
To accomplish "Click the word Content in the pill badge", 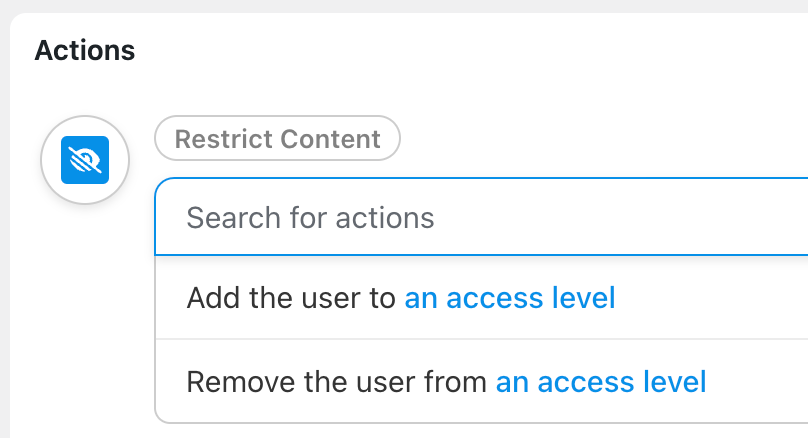I will 330,139.
